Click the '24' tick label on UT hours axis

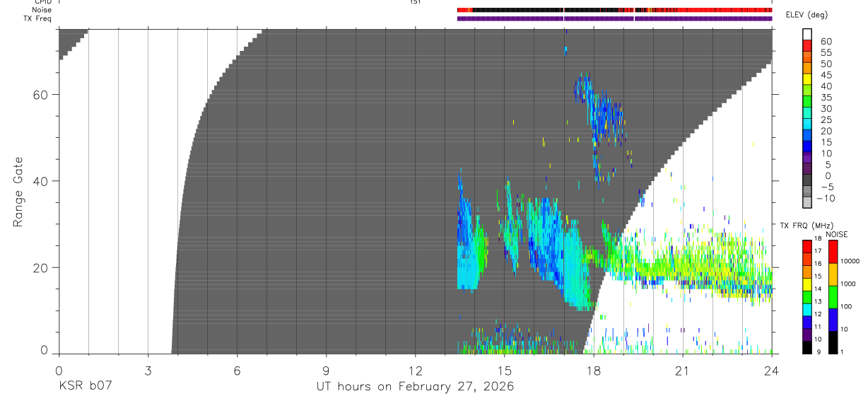click(x=771, y=370)
